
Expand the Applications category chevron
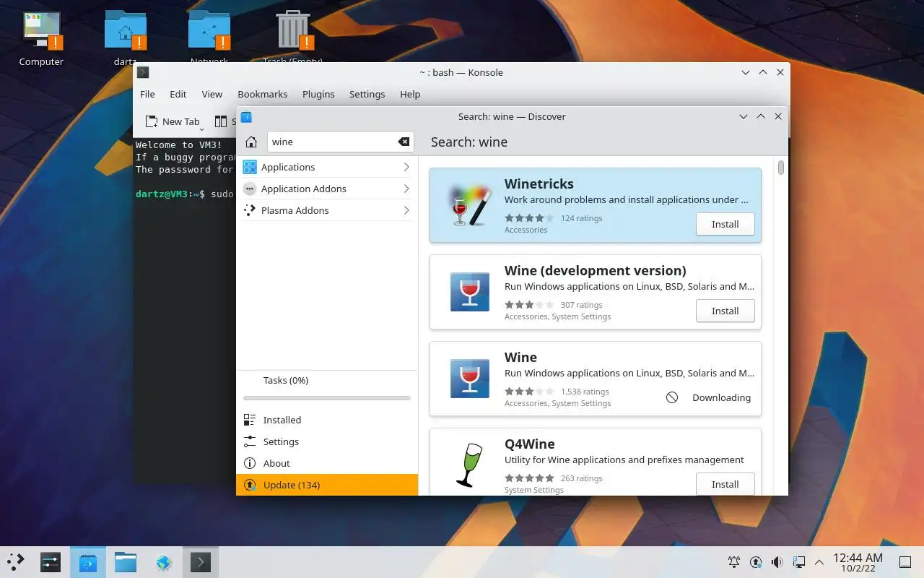click(x=406, y=167)
